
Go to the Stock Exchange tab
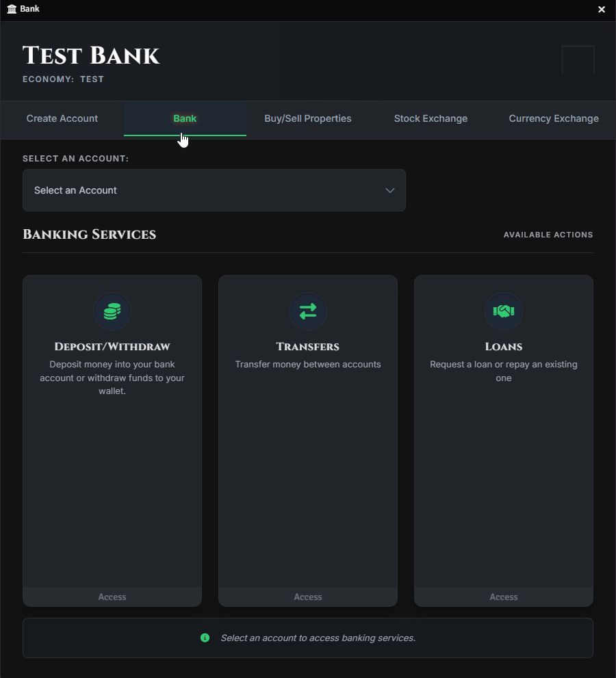[431, 118]
